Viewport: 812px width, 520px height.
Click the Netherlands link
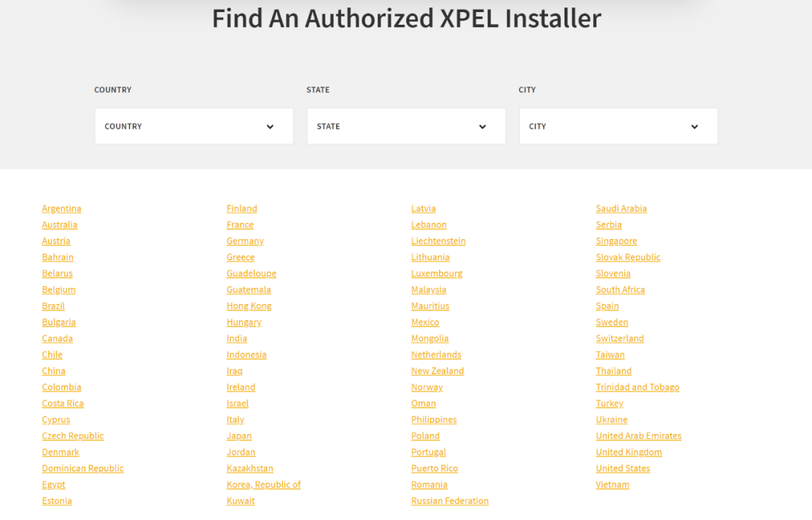coord(436,355)
